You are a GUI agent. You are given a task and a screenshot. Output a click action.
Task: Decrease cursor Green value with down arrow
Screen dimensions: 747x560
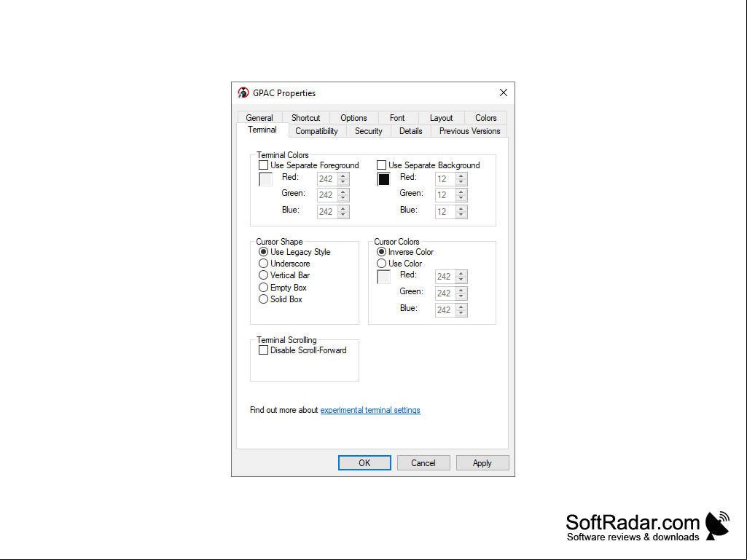point(461,296)
